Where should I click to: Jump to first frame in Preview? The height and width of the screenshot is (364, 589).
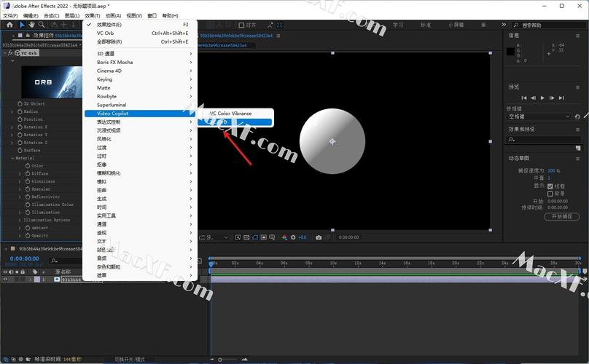coord(524,98)
